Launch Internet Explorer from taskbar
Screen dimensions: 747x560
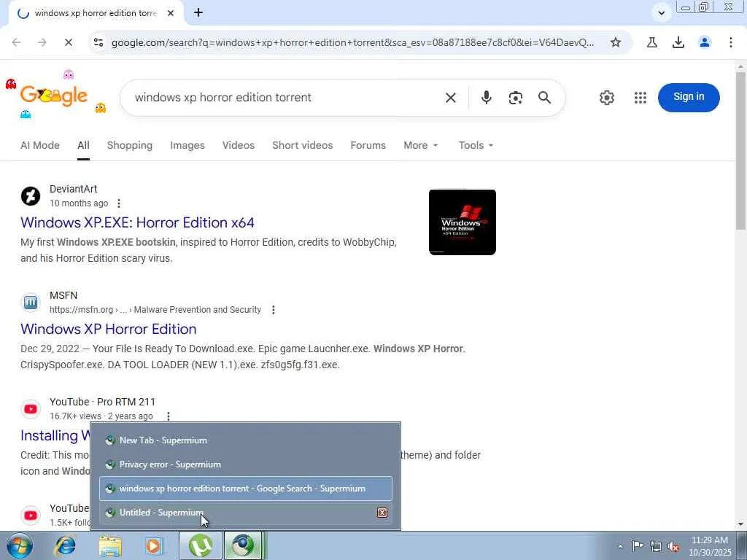point(65,545)
